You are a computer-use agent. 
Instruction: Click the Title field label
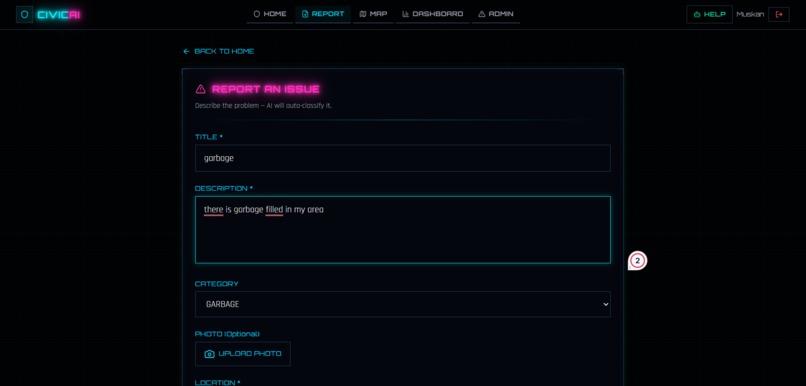coord(209,137)
